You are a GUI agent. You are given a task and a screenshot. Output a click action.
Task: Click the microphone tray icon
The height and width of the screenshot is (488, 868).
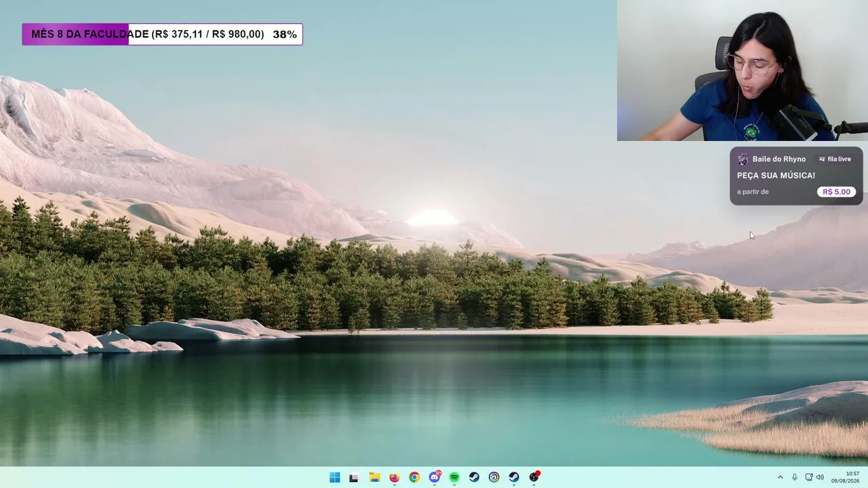point(795,477)
